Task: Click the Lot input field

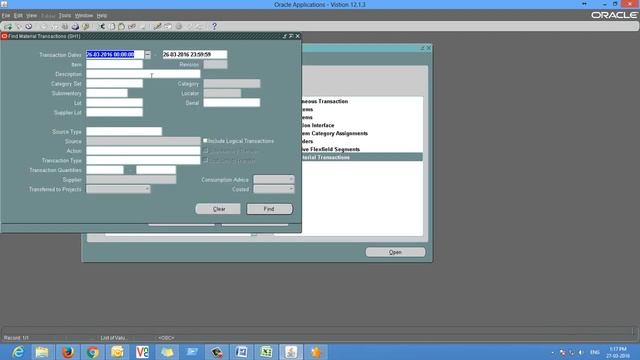Action: [x=114, y=103]
